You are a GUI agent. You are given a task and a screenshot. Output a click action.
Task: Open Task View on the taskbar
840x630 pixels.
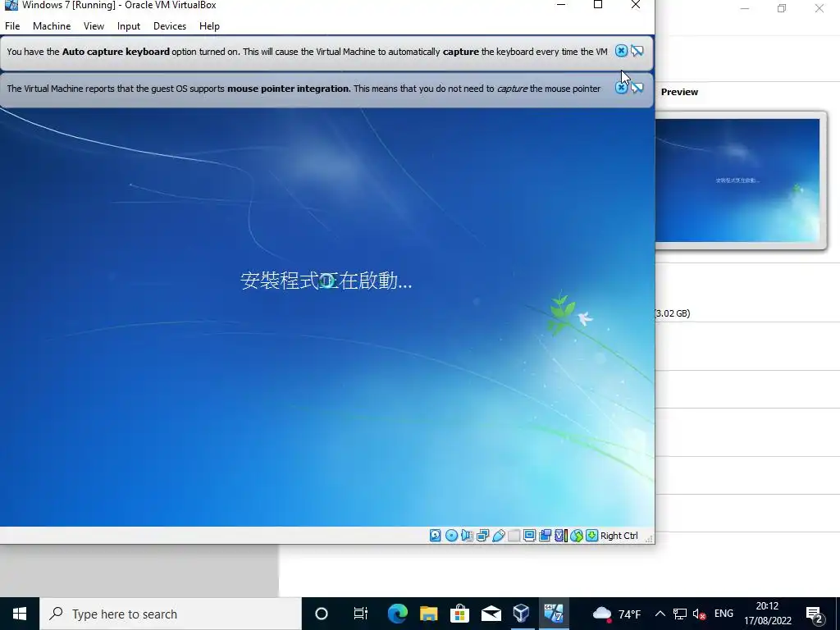coord(361,614)
